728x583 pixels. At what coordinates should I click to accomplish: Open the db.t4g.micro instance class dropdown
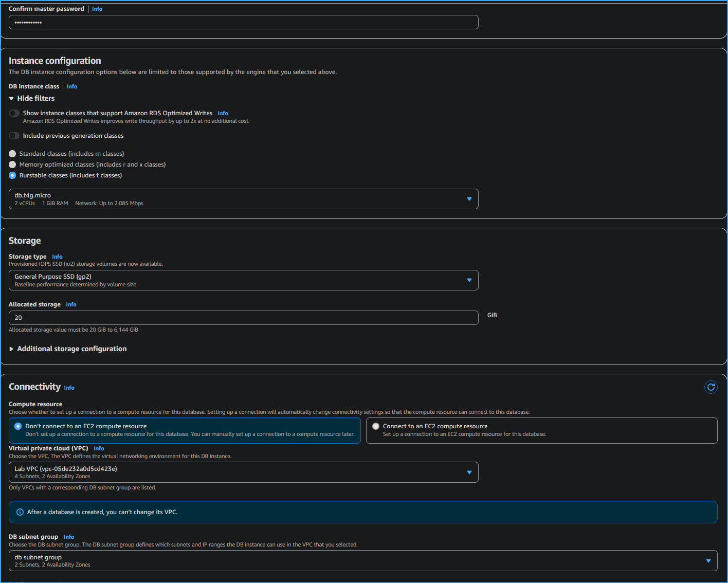coord(468,198)
